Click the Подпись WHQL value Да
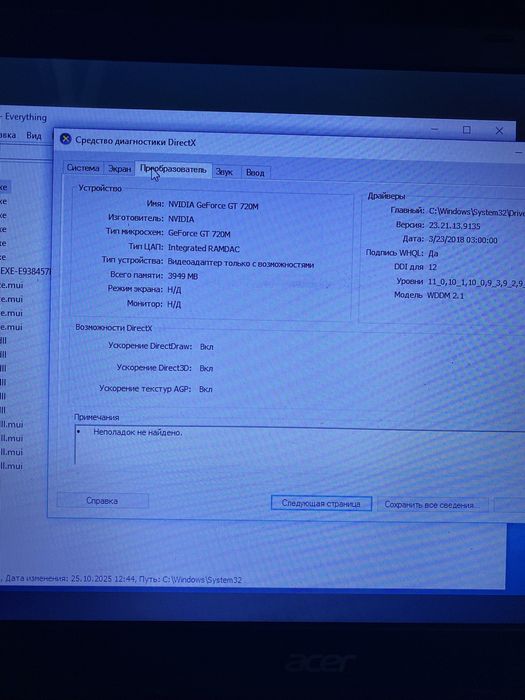This screenshot has height=700, width=525. (x=433, y=254)
